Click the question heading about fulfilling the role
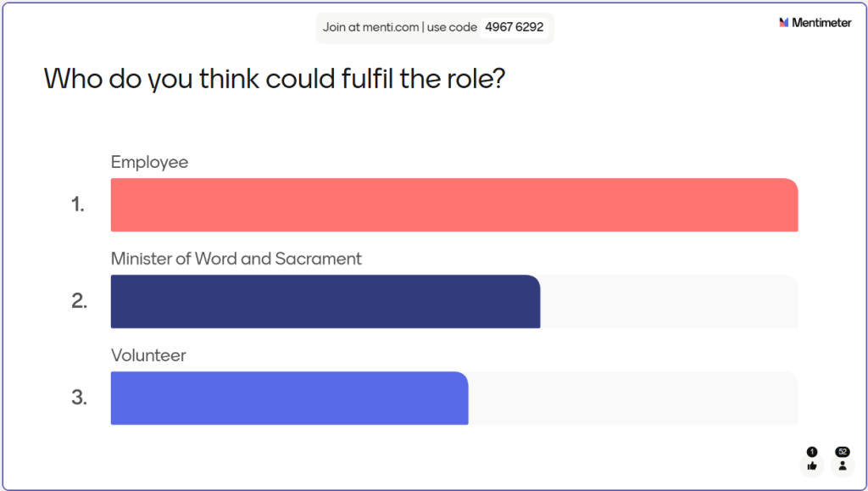The width and height of the screenshot is (868, 491). click(275, 79)
